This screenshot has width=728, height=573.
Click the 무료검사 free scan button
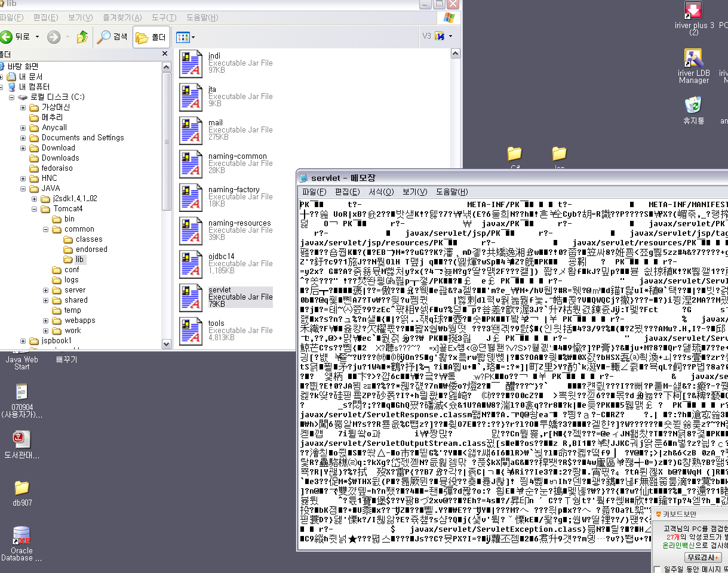pyautogui.click(x=703, y=557)
